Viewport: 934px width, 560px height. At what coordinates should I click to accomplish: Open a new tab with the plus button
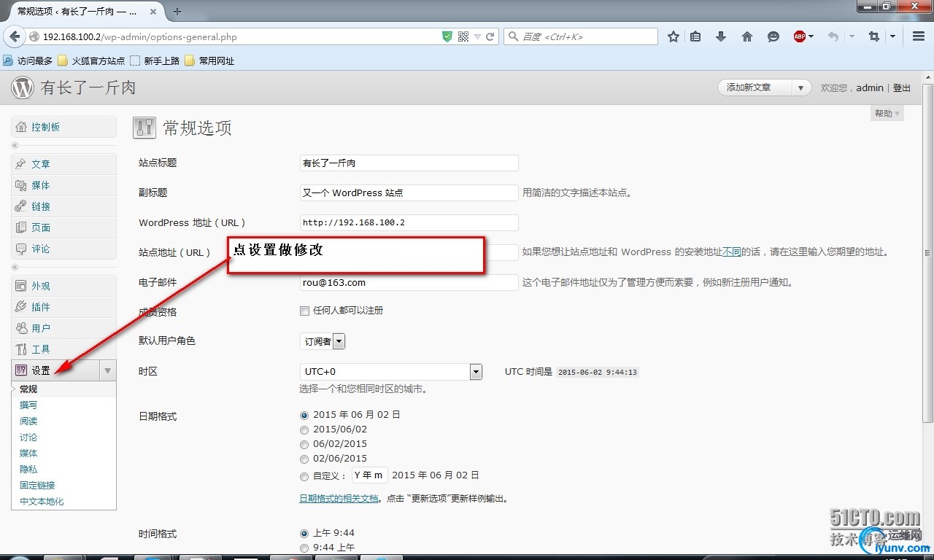coord(177,11)
